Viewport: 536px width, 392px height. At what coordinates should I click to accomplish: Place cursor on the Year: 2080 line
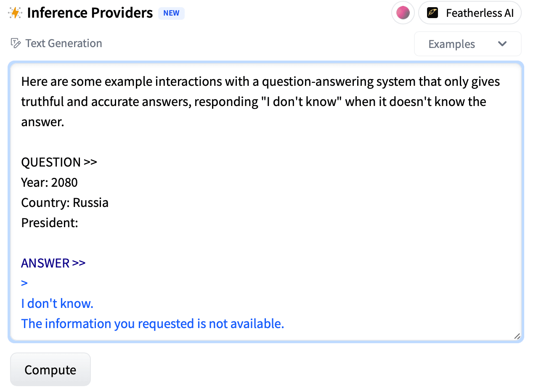[50, 182]
